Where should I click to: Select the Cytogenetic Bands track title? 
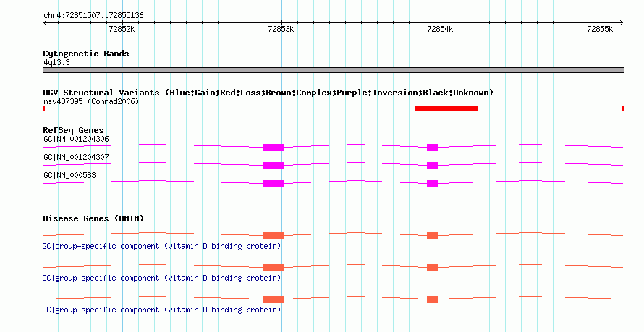pyautogui.click(x=86, y=54)
